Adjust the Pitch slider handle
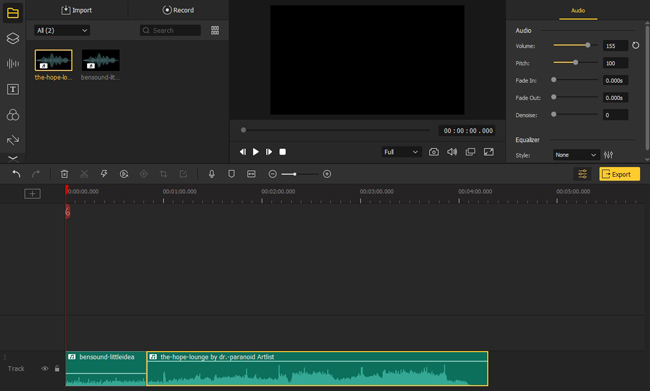The width and height of the screenshot is (650, 391). click(x=575, y=62)
